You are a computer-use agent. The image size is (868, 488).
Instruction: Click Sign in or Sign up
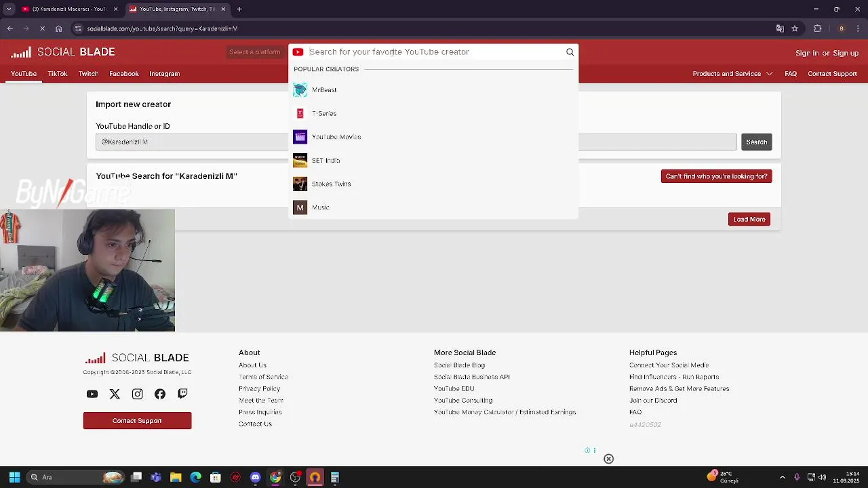[827, 53]
